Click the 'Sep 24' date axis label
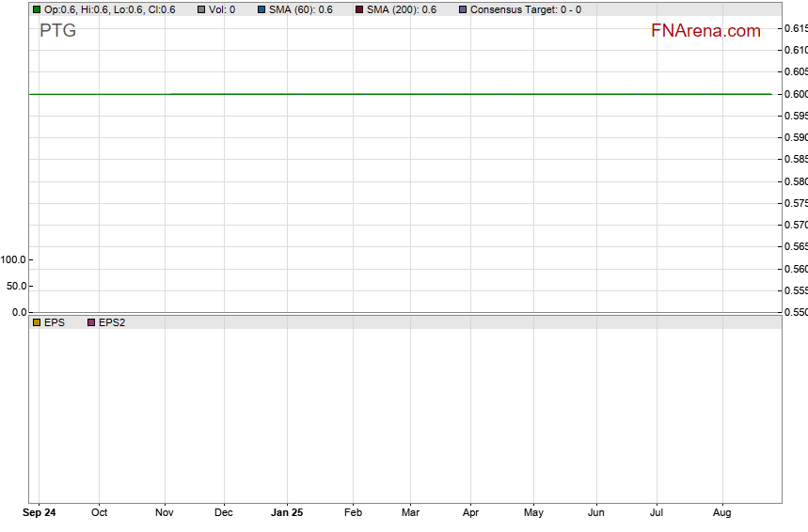 [39, 512]
